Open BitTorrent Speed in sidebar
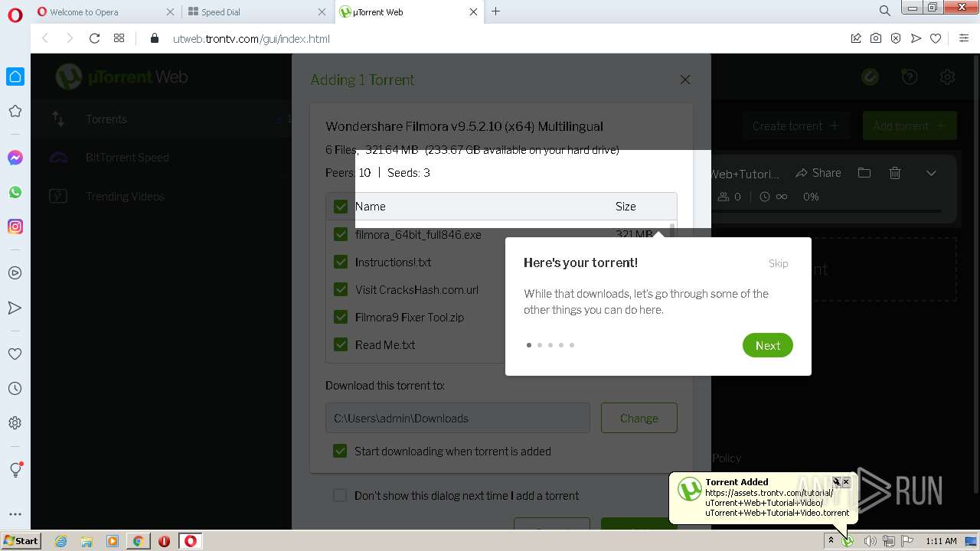This screenshot has height=551, width=980. tap(127, 158)
